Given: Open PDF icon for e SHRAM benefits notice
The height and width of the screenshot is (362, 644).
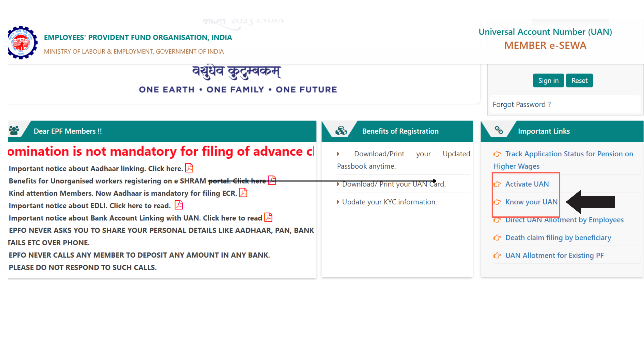Looking at the screenshot, I should 272,180.
